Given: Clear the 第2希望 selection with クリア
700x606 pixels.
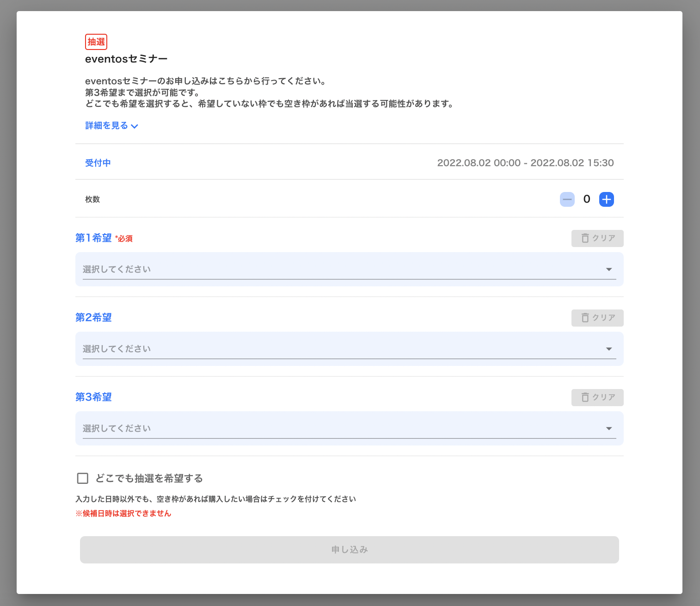Looking at the screenshot, I should [x=597, y=318].
